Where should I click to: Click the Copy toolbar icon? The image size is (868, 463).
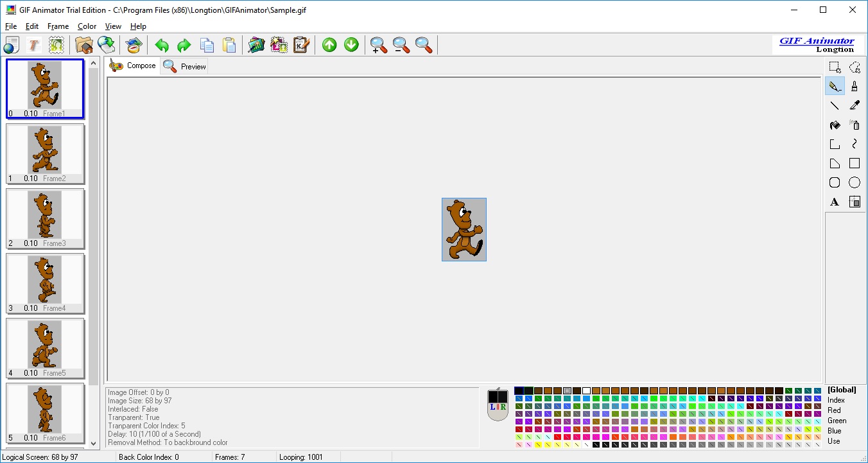207,45
